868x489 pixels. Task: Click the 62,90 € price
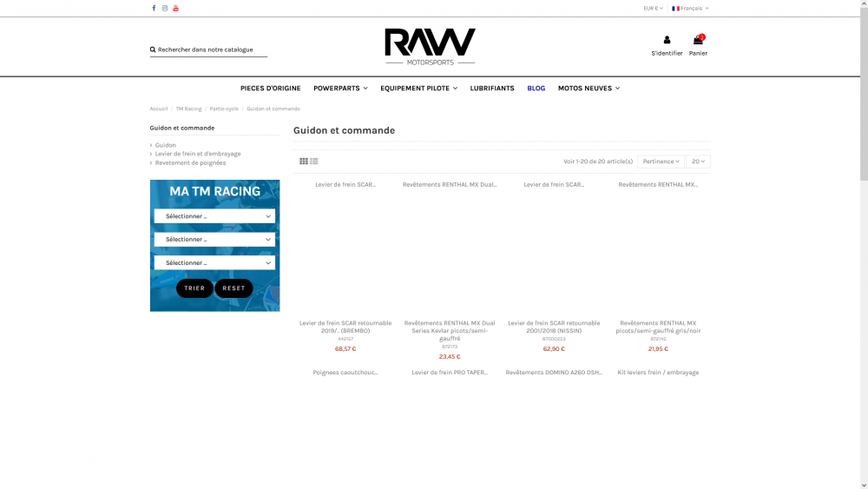pyautogui.click(x=554, y=349)
